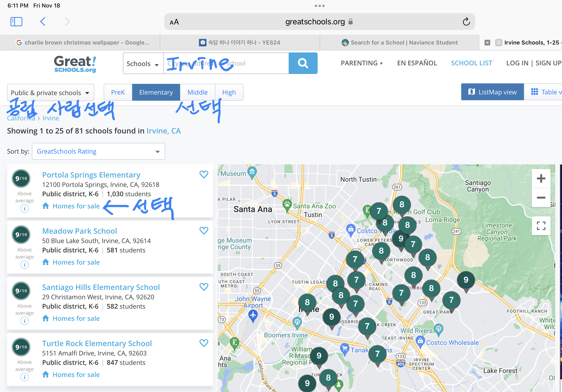Open rating info icon for Meadow Park
The width and height of the screenshot is (562, 392).
coord(25,265)
